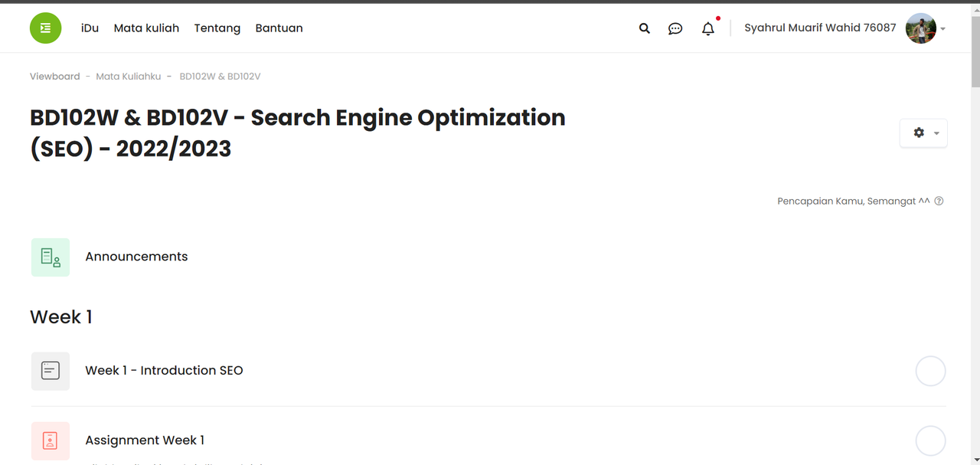
Task: Click the vertical page scrollbar
Action: 975,230
